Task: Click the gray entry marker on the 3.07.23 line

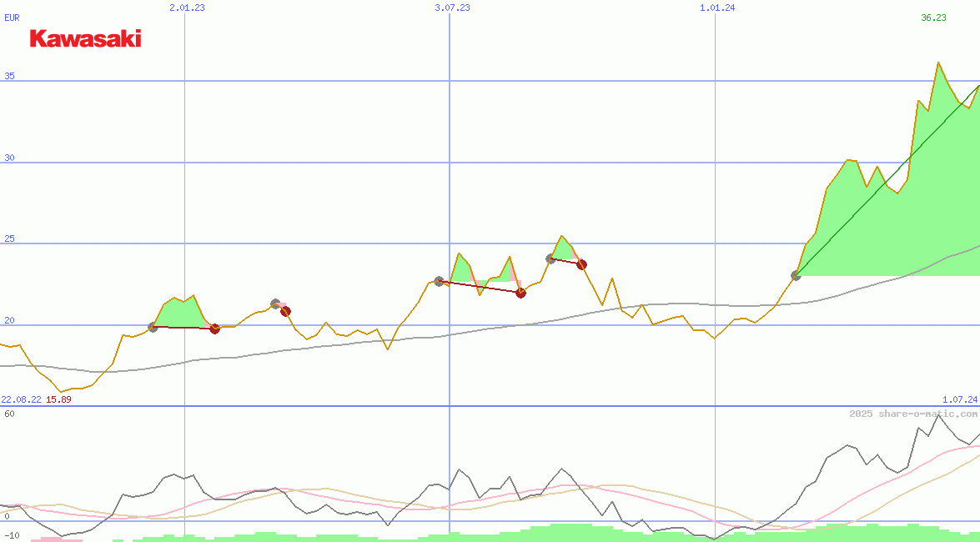Action: click(x=439, y=281)
